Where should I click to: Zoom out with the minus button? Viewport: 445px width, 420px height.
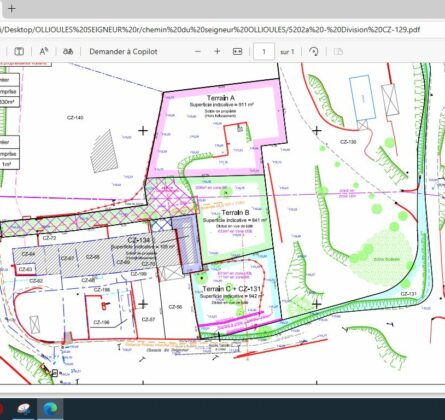tap(198, 52)
